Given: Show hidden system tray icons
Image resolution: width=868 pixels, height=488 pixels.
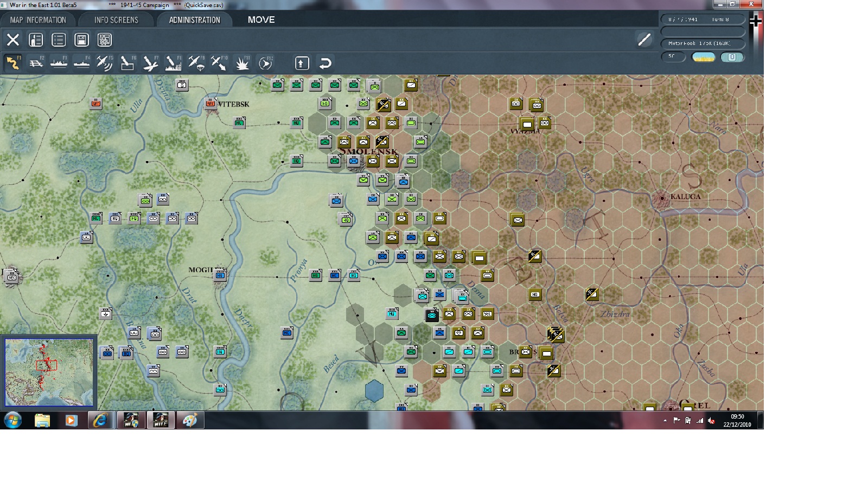Looking at the screenshot, I should [x=665, y=421].
